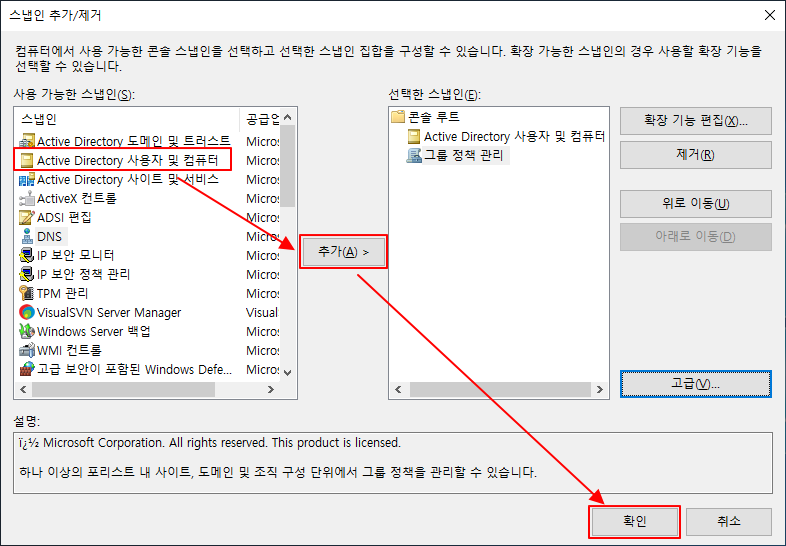This screenshot has height=546, width=786.
Task: Select "IP 보안 정책 관리" row text
Action: (x=84, y=274)
